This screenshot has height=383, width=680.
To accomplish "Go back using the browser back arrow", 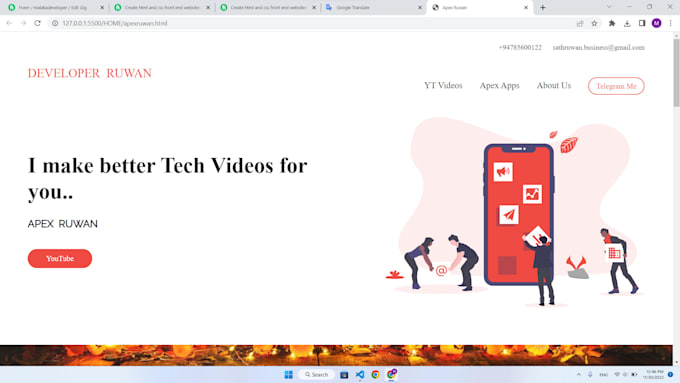I will point(9,23).
